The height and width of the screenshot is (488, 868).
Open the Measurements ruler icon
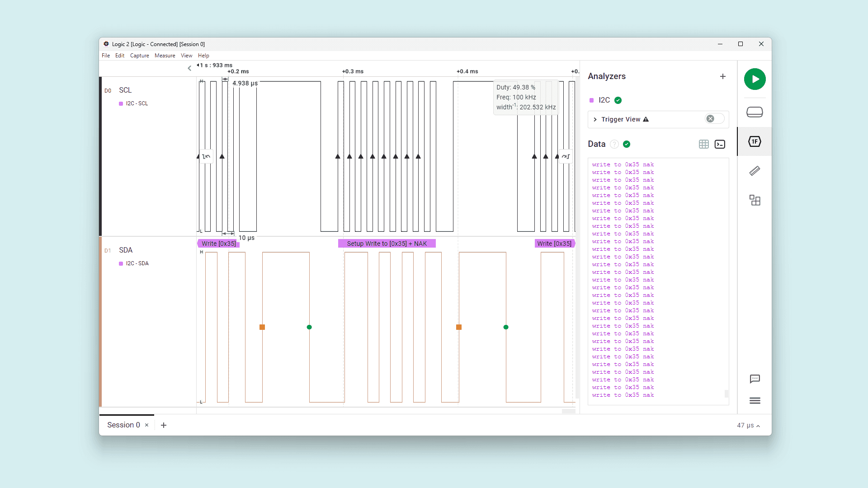coord(755,171)
